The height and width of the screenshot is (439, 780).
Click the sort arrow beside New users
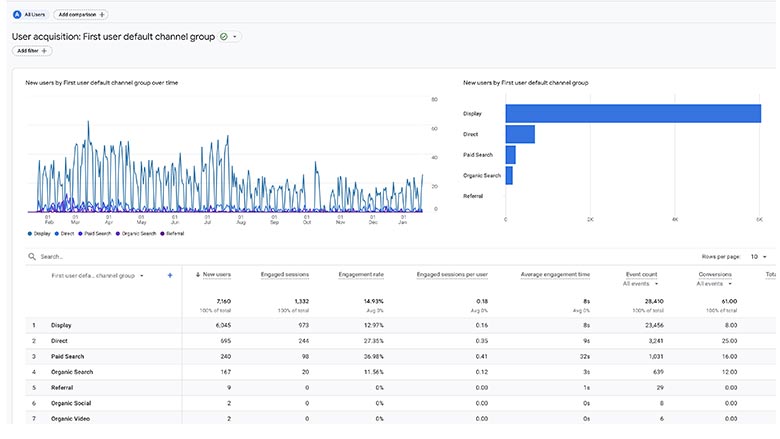point(198,275)
